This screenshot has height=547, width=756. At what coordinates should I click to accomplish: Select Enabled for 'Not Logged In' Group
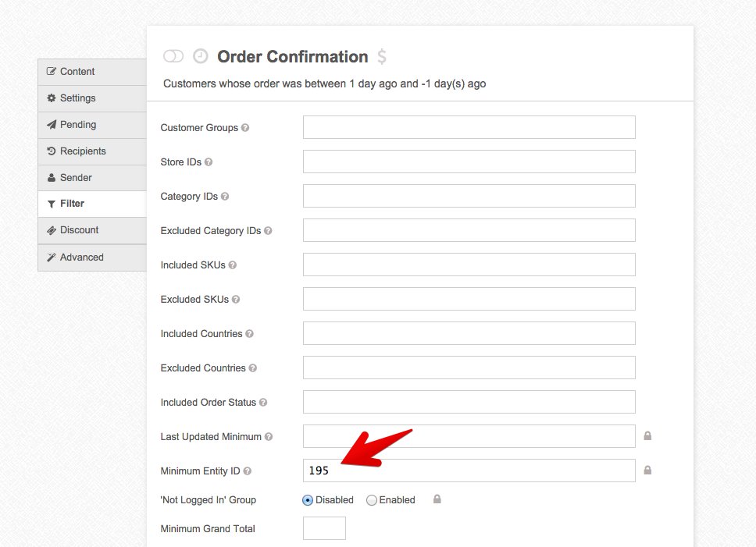click(372, 500)
